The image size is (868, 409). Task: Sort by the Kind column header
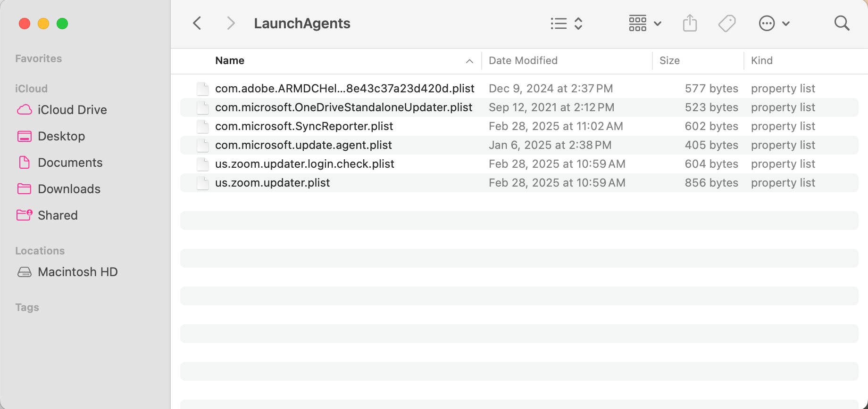[x=761, y=60]
